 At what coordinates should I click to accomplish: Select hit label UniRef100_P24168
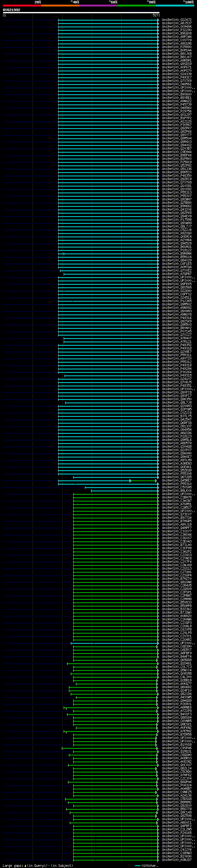176,833
